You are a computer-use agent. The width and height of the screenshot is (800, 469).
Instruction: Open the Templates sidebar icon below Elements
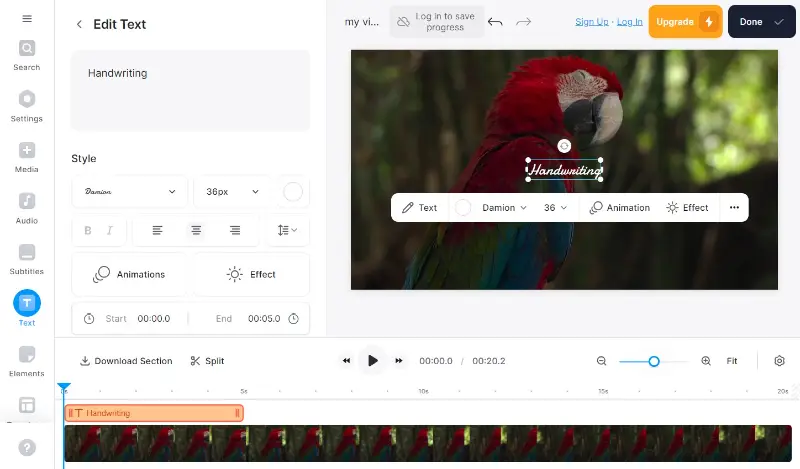[27, 405]
